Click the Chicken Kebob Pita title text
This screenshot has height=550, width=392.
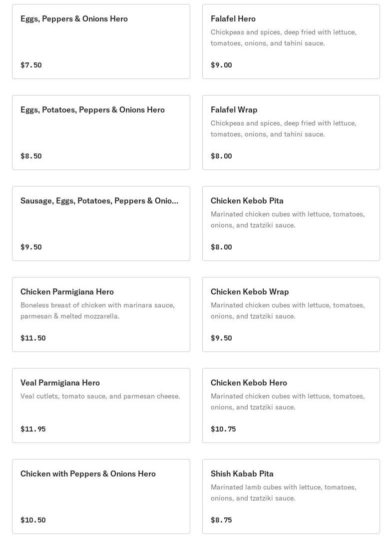pyautogui.click(x=247, y=200)
